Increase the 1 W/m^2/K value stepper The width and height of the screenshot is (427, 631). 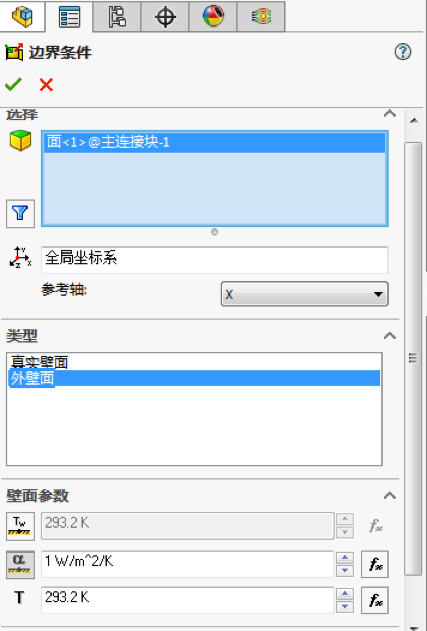(345, 558)
